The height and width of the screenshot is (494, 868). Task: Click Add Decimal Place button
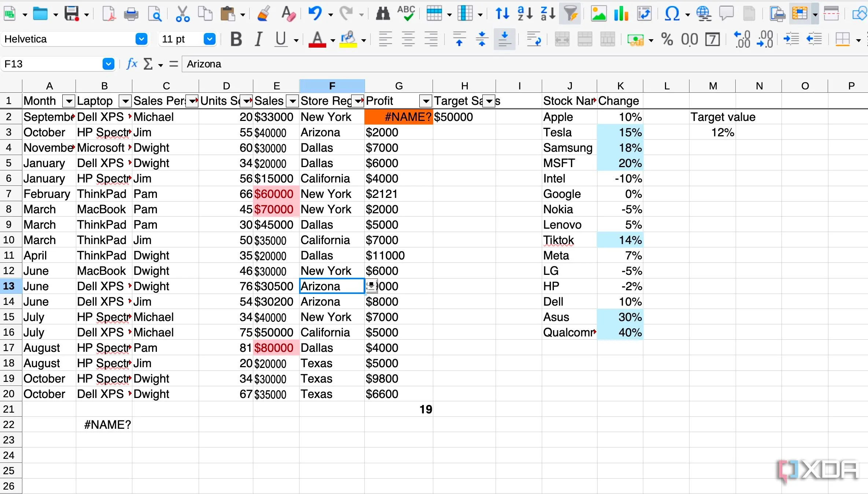pos(742,39)
